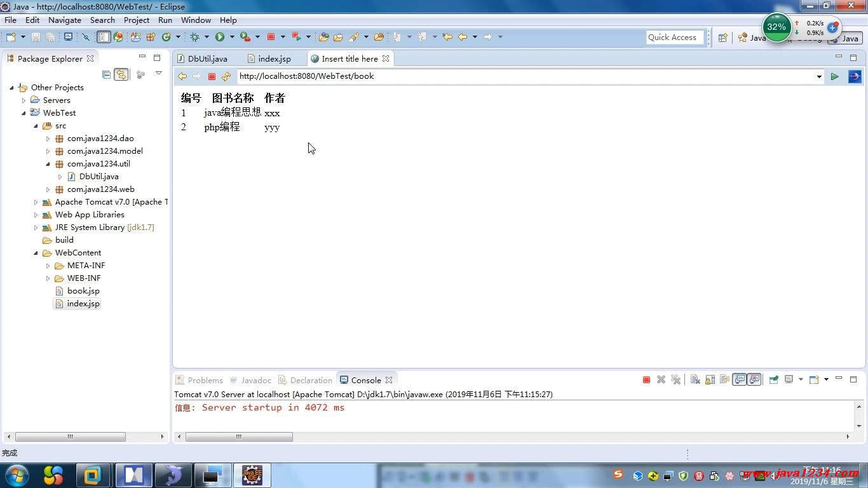Clear the Console output
The image size is (868, 488).
point(695,379)
